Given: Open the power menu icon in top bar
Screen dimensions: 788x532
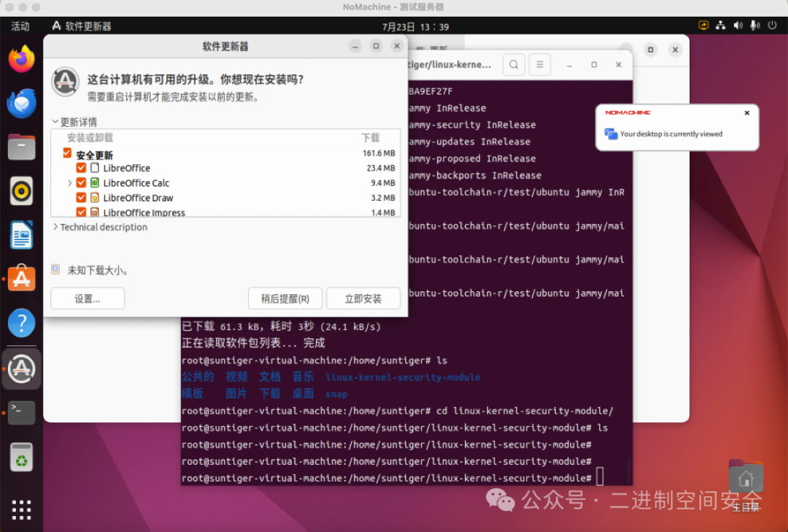Looking at the screenshot, I should (x=773, y=26).
